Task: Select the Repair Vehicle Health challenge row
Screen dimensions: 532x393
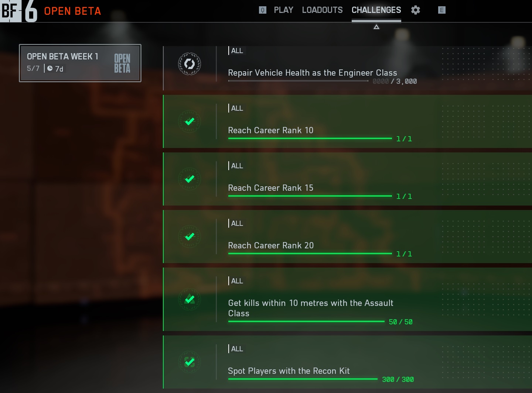Action: (347, 68)
